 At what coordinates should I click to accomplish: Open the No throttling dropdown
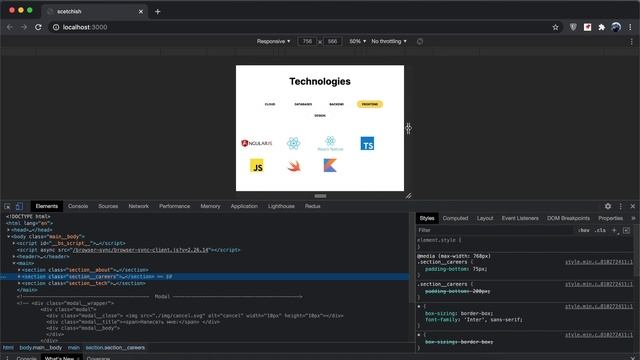pyautogui.click(x=389, y=41)
